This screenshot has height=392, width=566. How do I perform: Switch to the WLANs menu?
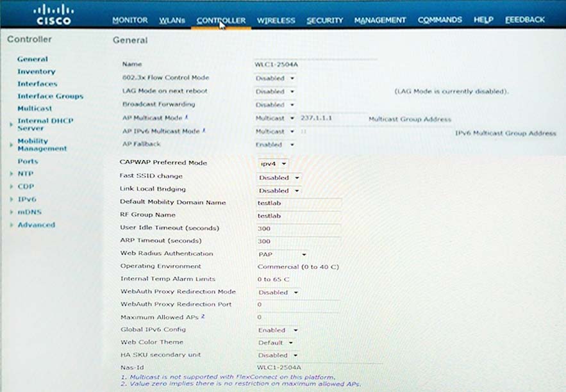pos(172,20)
